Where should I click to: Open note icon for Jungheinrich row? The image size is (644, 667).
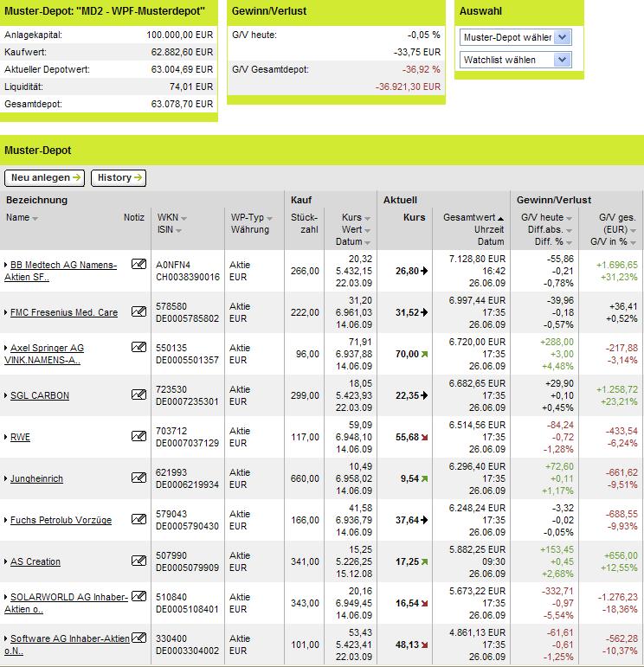(x=138, y=478)
